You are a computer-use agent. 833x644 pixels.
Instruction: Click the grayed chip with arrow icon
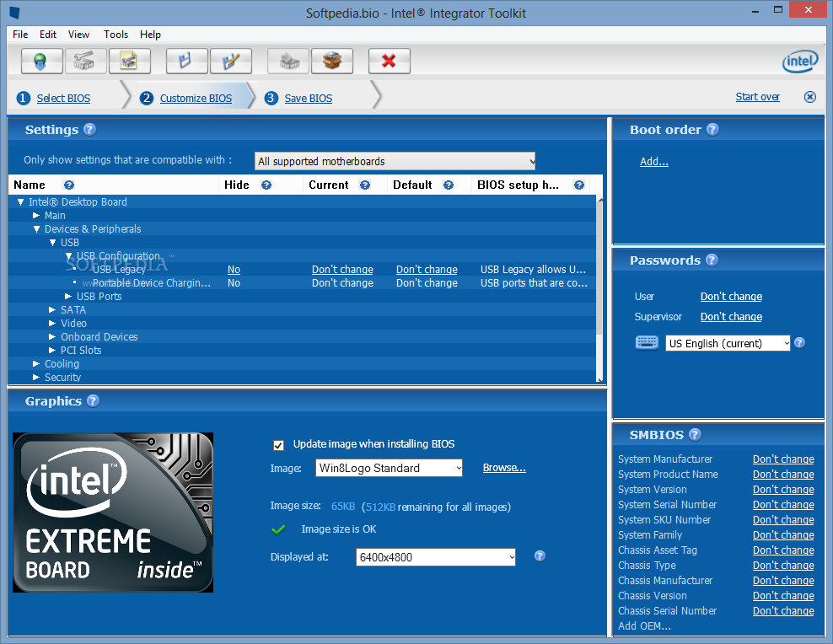288,61
